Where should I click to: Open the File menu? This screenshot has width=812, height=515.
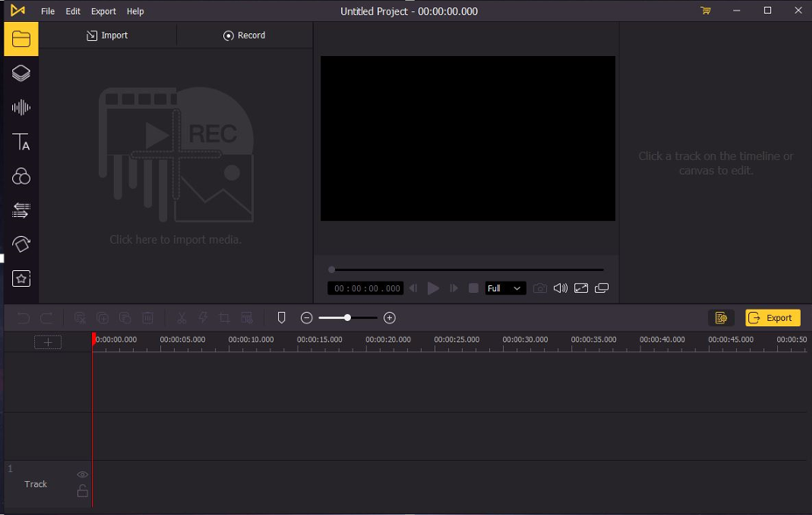click(47, 10)
